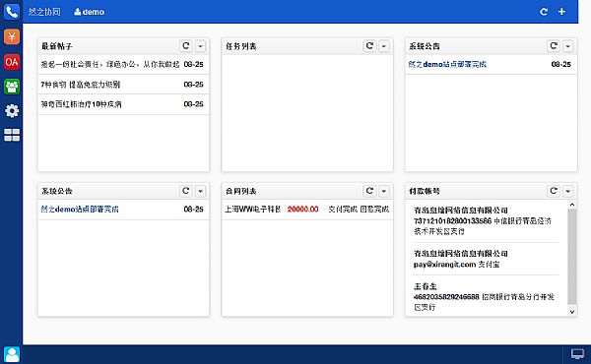The height and width of the screenshot is (364, 591).
Task: Click the red 20000.00 contract amount
Action: click(302, 210)
